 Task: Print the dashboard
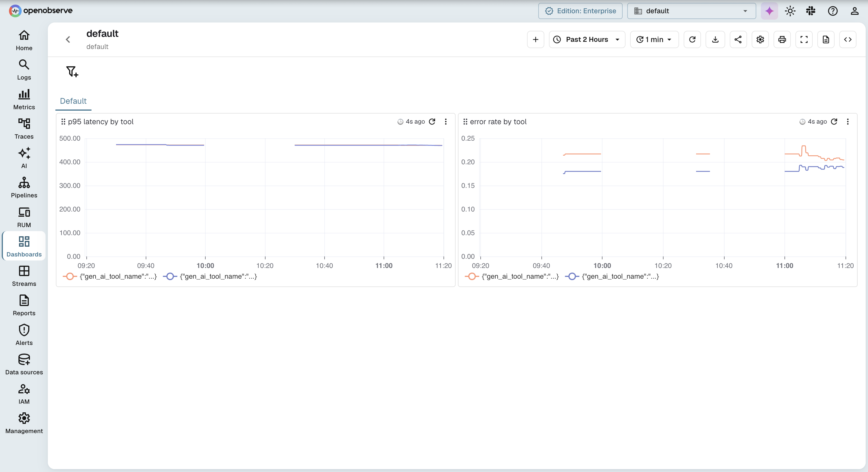[x=782, y=39]
